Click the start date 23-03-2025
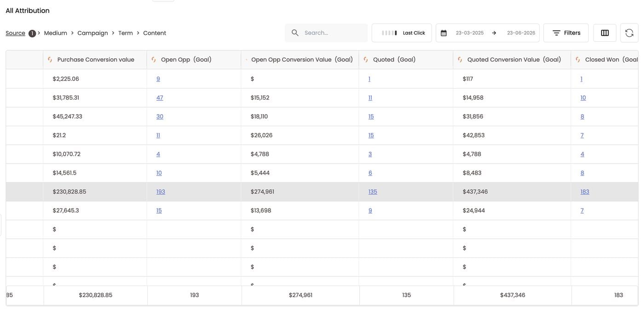The image size is (644, 310). coord(470,33)
